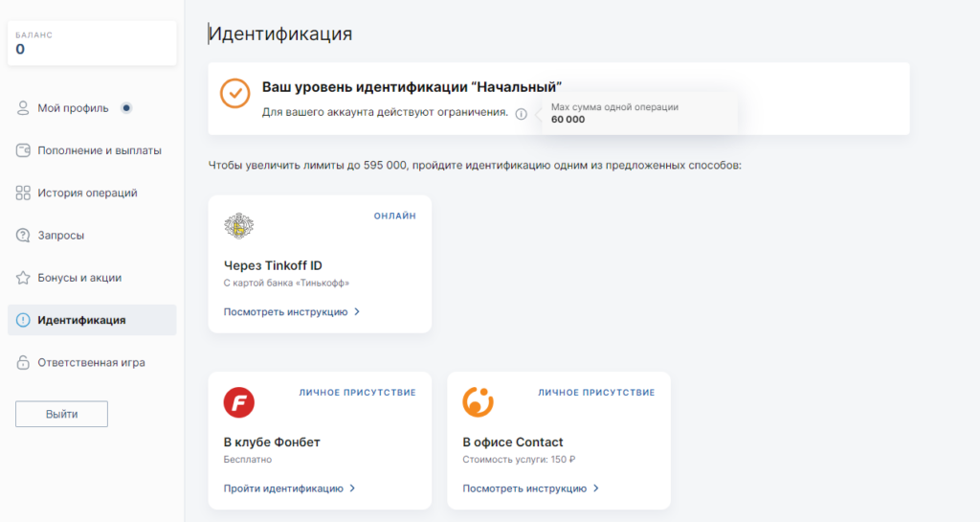Click the Max сумма одной операции tooltip label

click(615, 107)
